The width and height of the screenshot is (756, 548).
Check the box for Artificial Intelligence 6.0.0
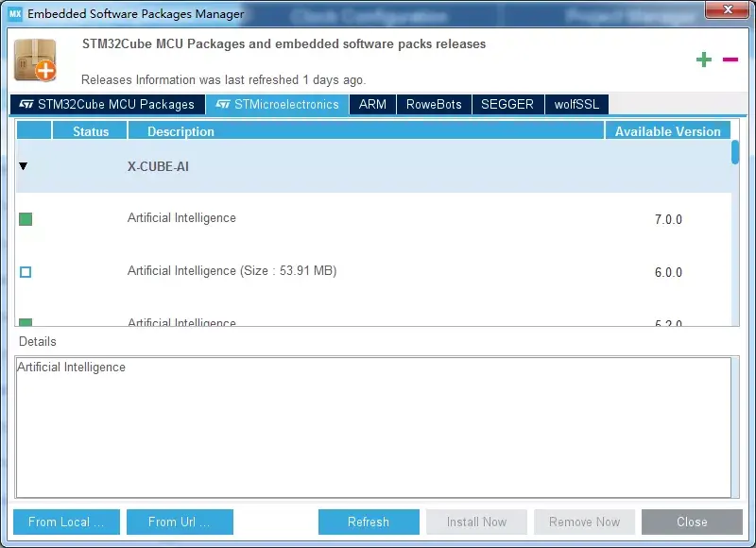tap(25, 271)
